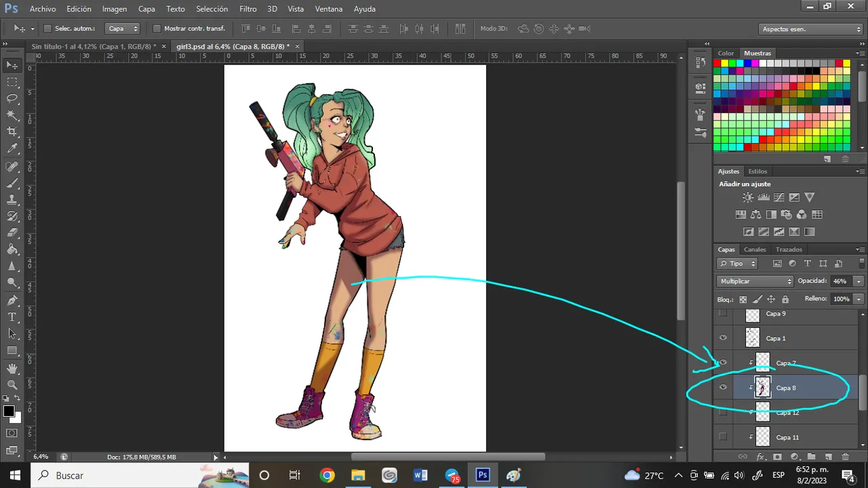Screen dimensions: 868x488
Task: Select the Pen tool
Action: [12, 300]
